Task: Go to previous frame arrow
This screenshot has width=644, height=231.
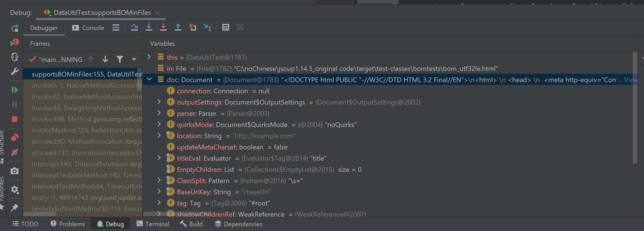Action: click(x=91, y=59)
